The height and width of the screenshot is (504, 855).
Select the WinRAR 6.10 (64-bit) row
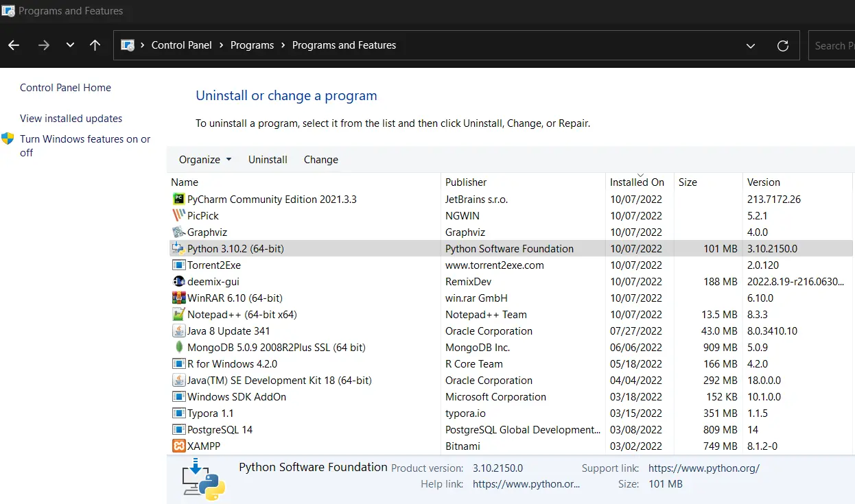[x=511, y=298]
